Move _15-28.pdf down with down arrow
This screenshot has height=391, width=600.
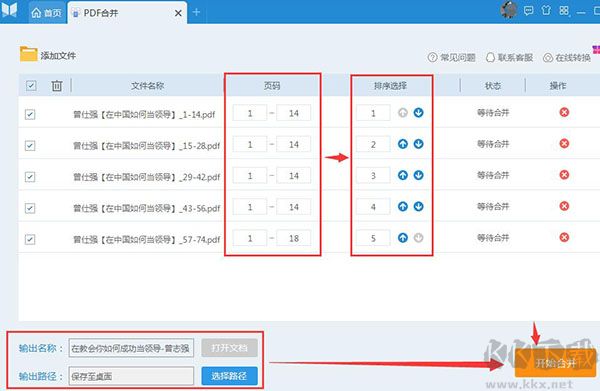418,144
